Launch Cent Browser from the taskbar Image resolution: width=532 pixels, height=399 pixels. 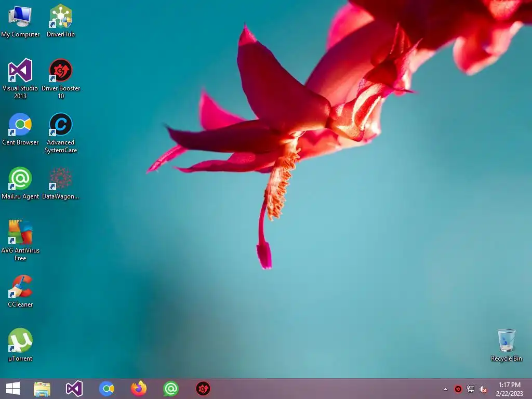tap(107, 389)
